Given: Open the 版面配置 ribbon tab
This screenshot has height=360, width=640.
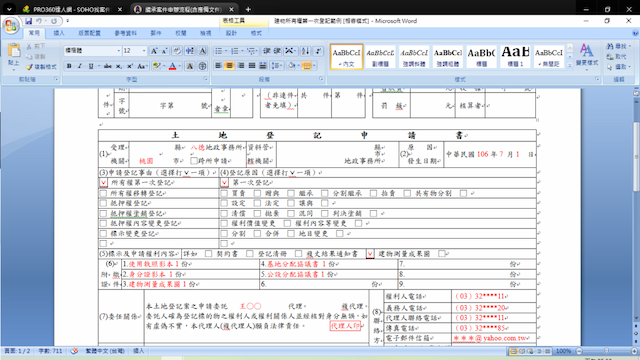Looking at the screenshot, I should 89,33.
